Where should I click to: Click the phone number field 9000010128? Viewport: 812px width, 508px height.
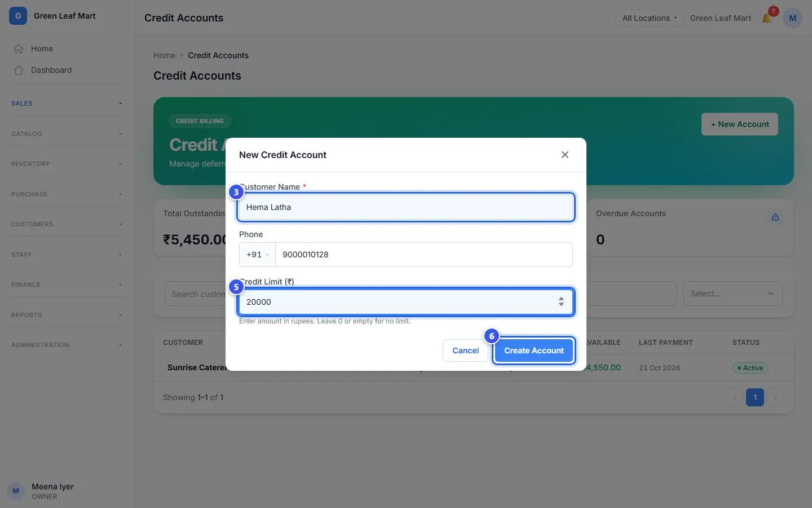click(424, 255)
